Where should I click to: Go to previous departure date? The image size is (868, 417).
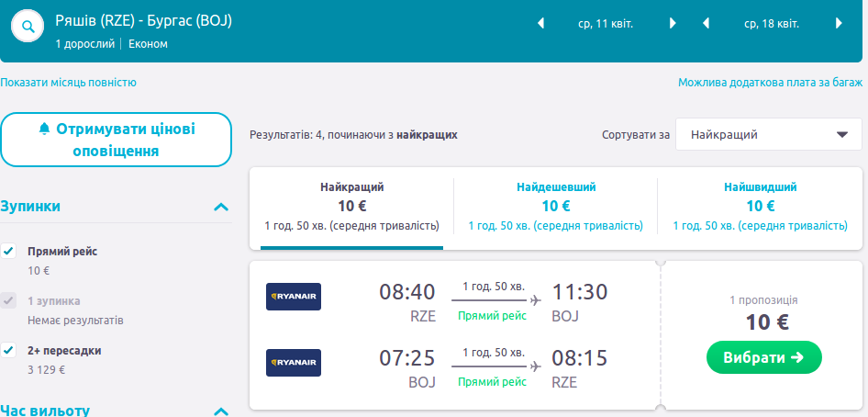click(540, 23)
